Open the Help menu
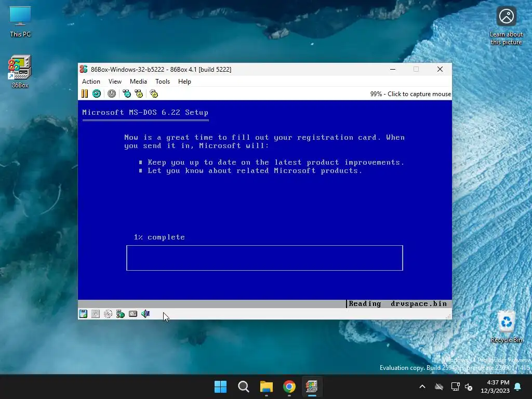532x399 pixels. pyautogui.click(x=184, y=82)
